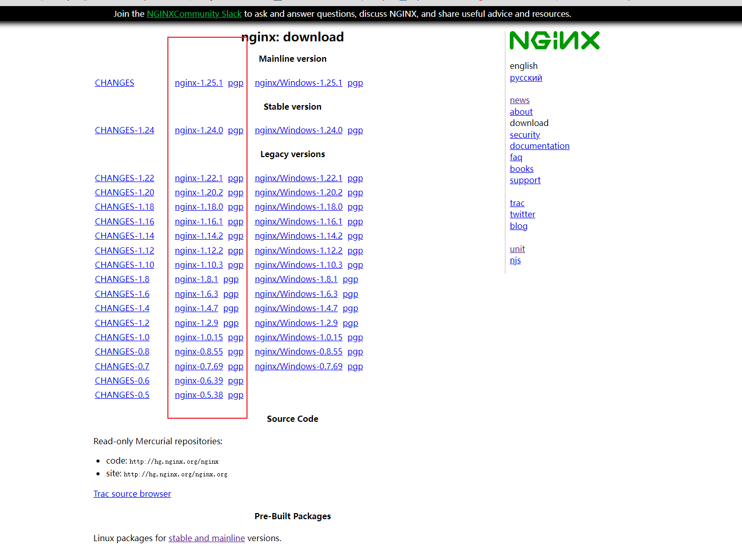Download nginx-1.0.15

tap(199, 337)
